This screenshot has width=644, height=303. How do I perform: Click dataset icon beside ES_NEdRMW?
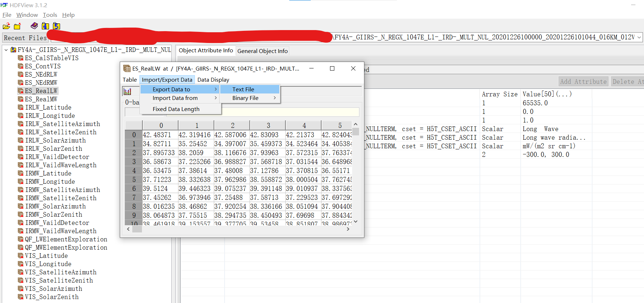coord(21,83)
